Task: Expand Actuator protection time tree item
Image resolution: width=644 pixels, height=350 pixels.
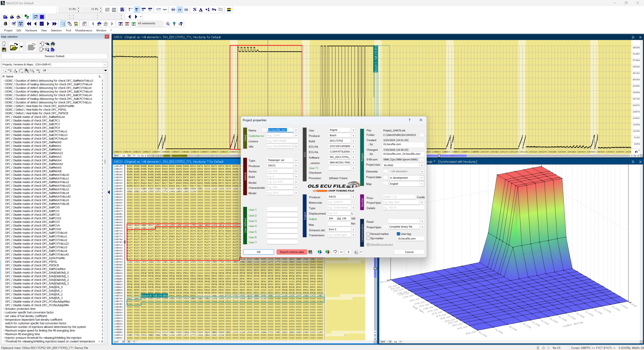Action: pyautogui.click(x=4, y=309)
